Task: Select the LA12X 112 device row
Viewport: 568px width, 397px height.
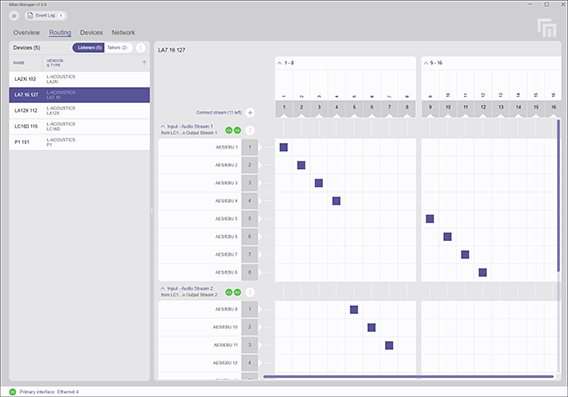Action: [x=79, y=111]
